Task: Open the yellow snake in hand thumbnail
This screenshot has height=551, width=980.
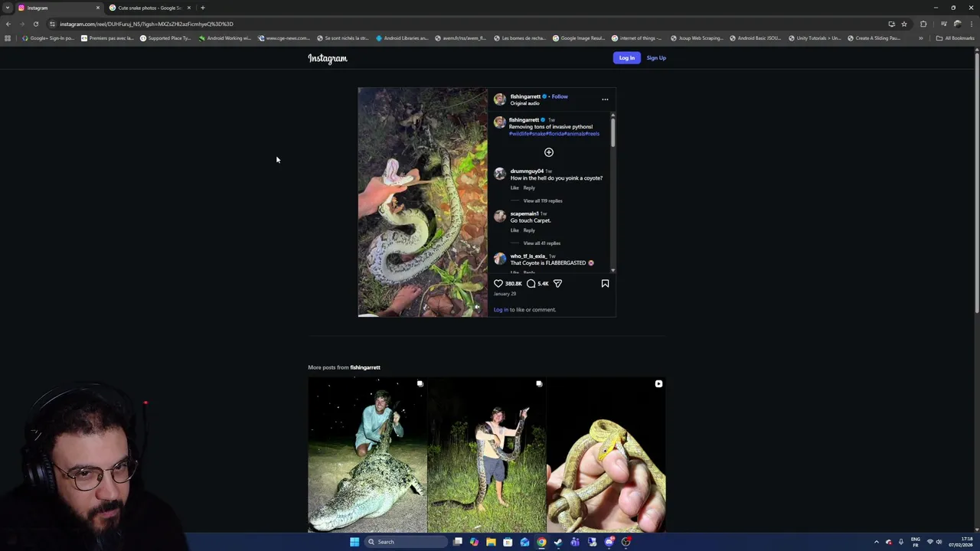Action: (x=606, y=455)
